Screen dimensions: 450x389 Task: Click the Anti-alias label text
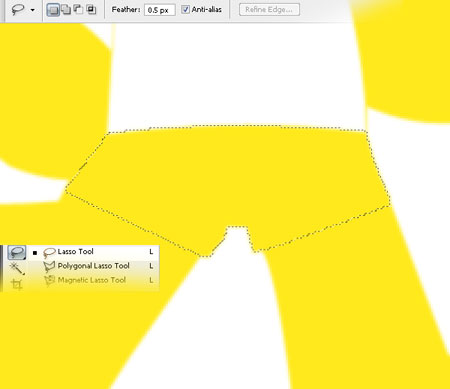click(x=207, y=10)
